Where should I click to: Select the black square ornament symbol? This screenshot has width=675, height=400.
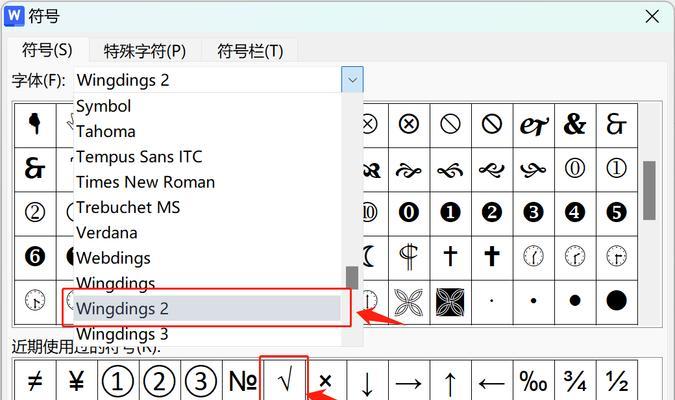450,302
